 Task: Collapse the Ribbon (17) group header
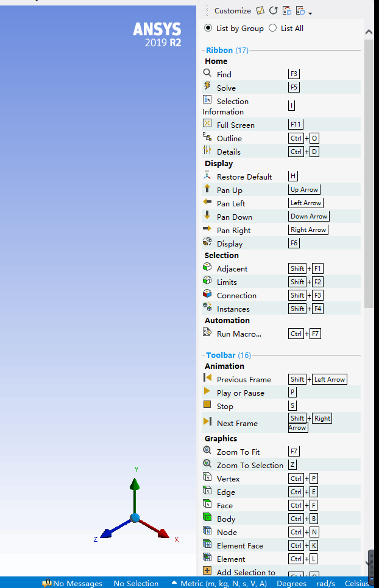pyautogui.click(x=227, y=51)
